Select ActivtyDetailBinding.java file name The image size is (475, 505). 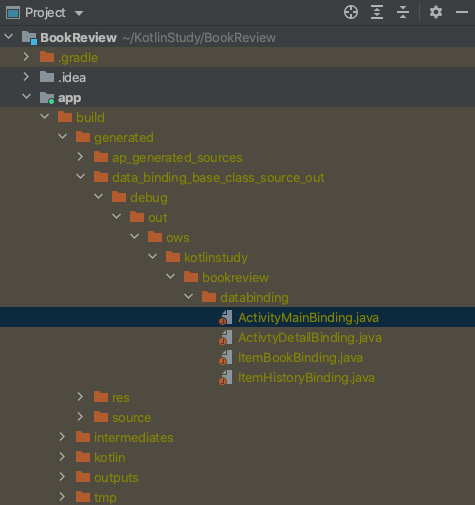(x=310, y=338)
